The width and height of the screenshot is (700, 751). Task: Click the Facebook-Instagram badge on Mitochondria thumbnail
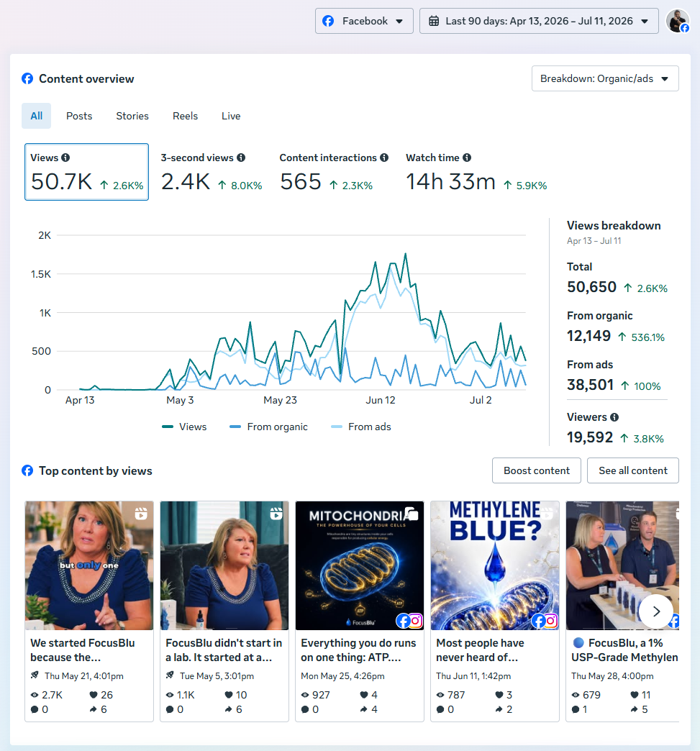click(409, 621)
